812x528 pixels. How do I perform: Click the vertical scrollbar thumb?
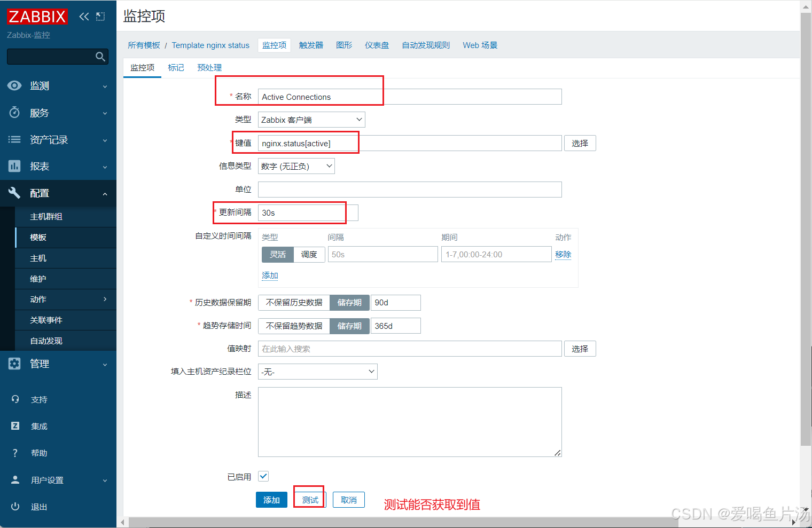806,230
